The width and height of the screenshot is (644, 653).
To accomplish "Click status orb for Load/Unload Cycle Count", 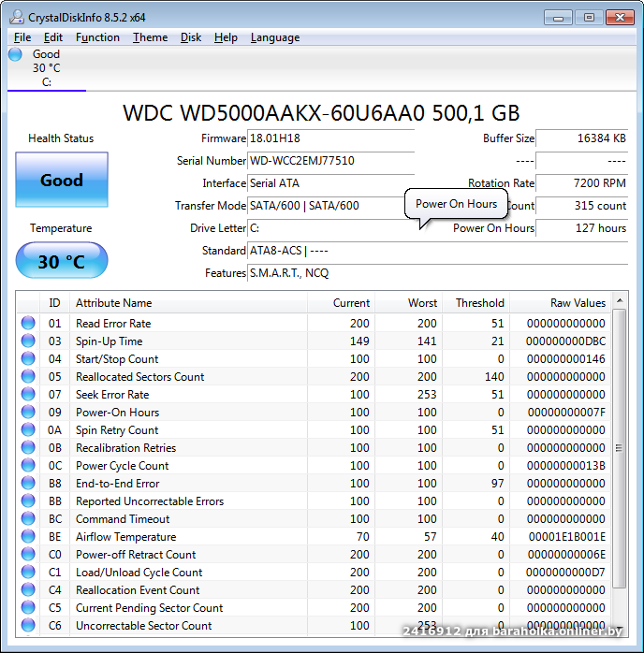I will tap(28, 572).
